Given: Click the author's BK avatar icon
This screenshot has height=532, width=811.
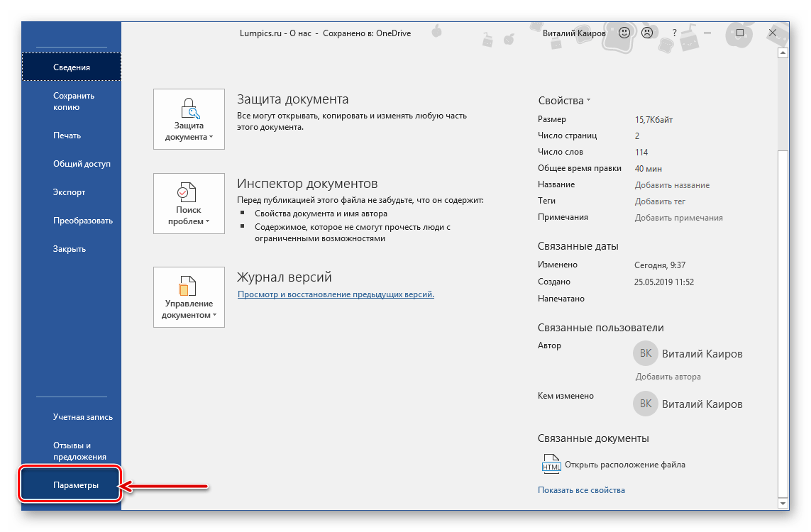Looking at the screenshot, I should point(645,353).
